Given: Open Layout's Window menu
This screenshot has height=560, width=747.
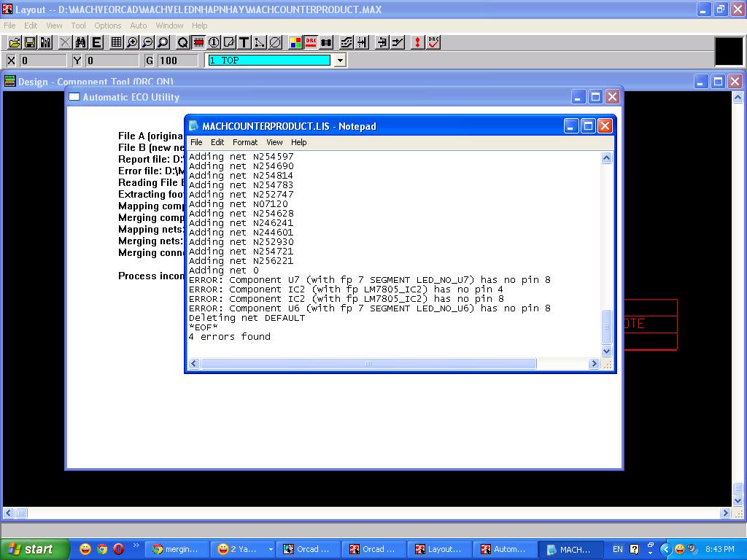Looking at the screenshot, I should (169, 26).
